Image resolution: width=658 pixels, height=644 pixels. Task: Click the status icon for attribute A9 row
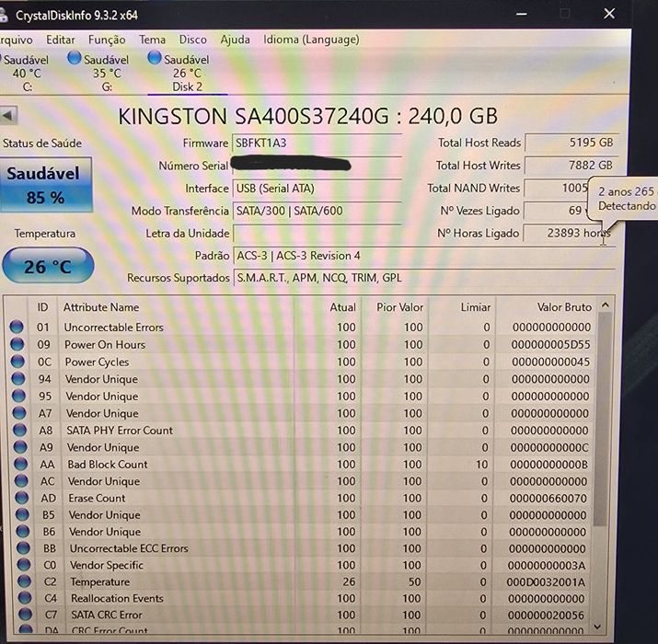tap(19, 447)
